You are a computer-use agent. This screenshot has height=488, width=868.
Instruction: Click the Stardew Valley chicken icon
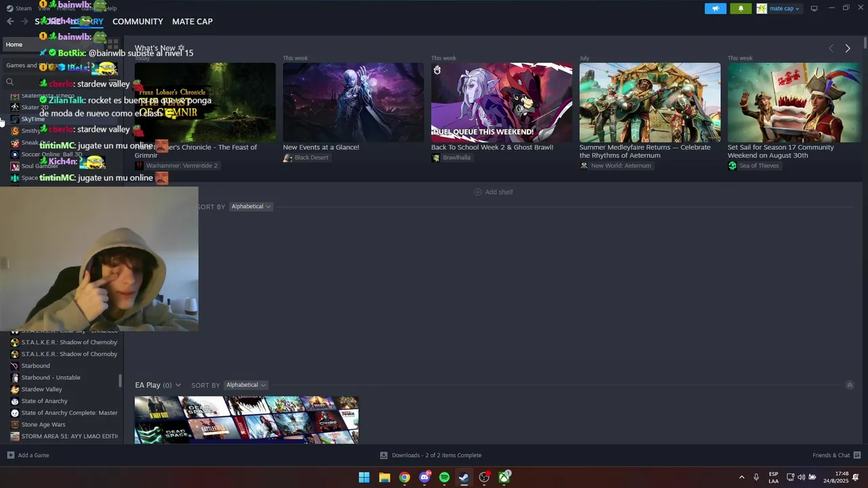[15, 389]
